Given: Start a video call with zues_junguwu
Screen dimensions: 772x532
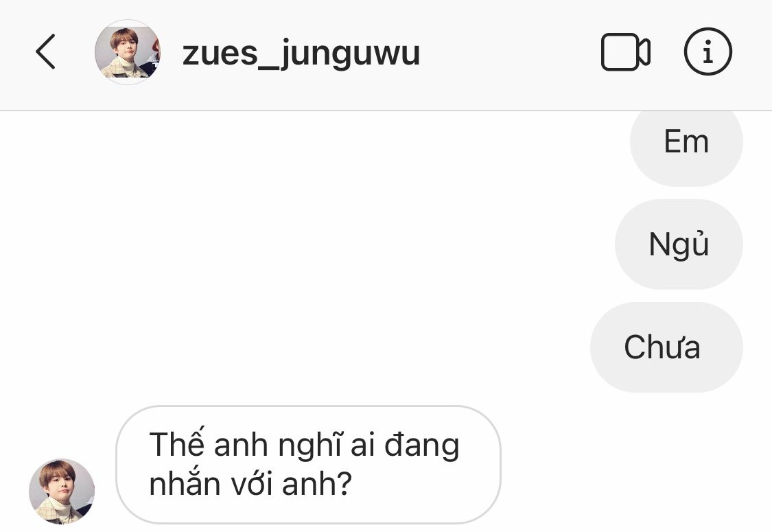Looking at the screenshot, I should 625,51.
